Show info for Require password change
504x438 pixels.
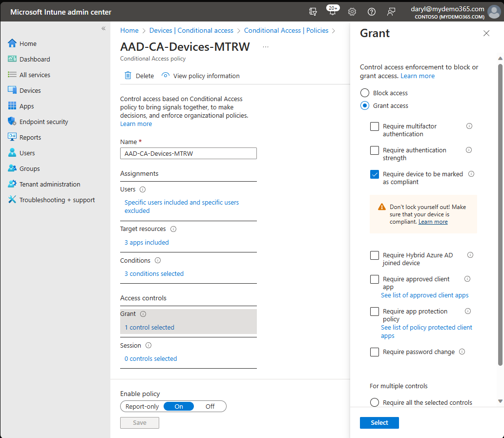tap(462, 352)
